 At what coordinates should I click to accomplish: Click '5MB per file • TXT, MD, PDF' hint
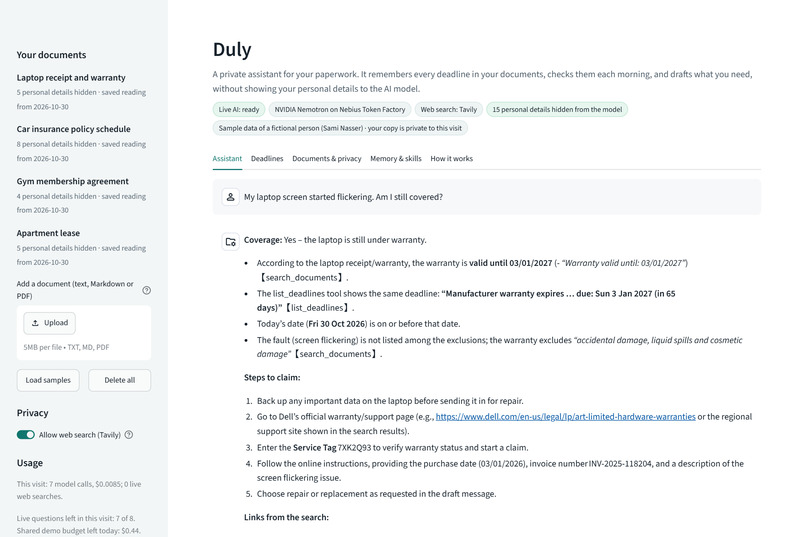66,347
